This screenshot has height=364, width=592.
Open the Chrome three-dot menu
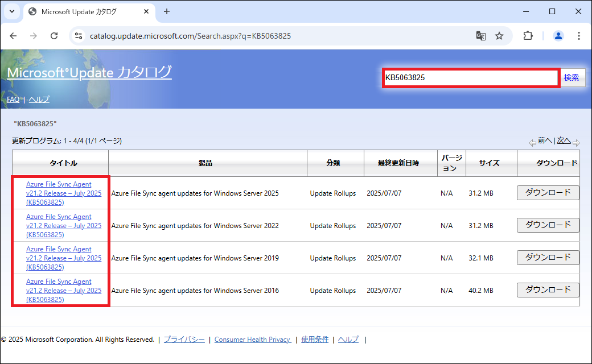point(579,36)
